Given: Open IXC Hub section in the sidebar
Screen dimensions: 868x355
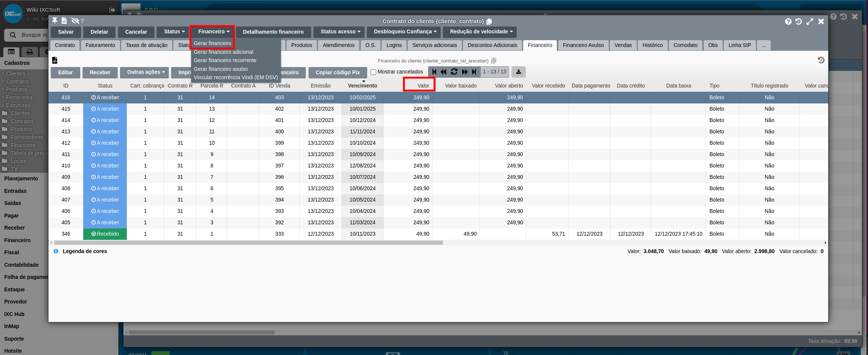Looking at the screenshot, I should click(14, 314).
